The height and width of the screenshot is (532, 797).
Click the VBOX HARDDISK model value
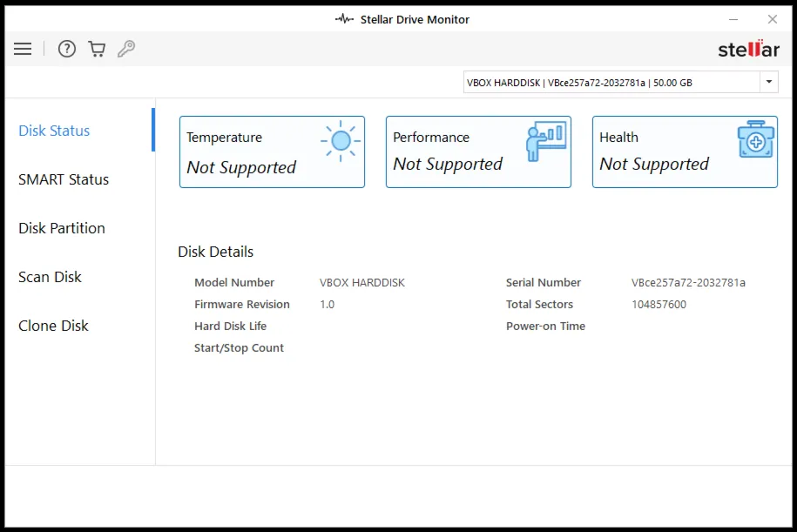(x=362, y=282)
